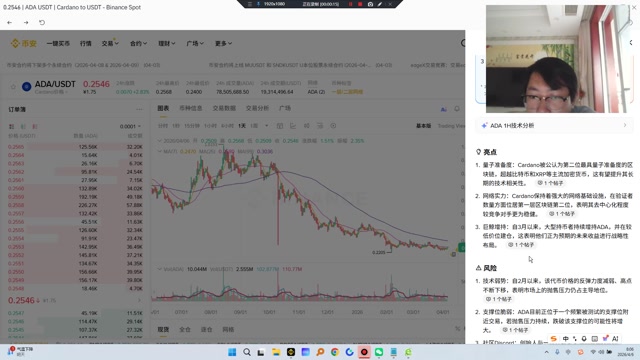Open 一键买币 in the top navigation

coord(58,43)
